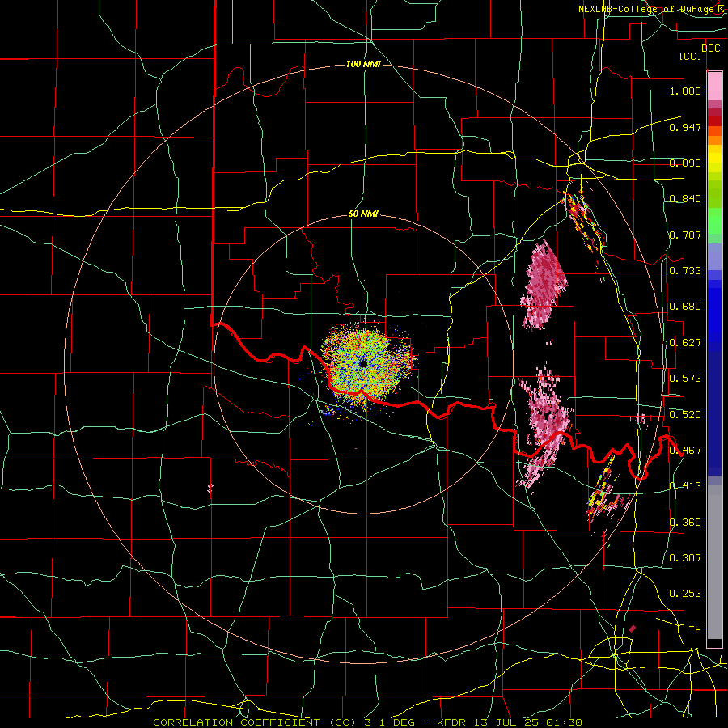
Task: Click the 0.733 legend value
Action: click(685, 270)
